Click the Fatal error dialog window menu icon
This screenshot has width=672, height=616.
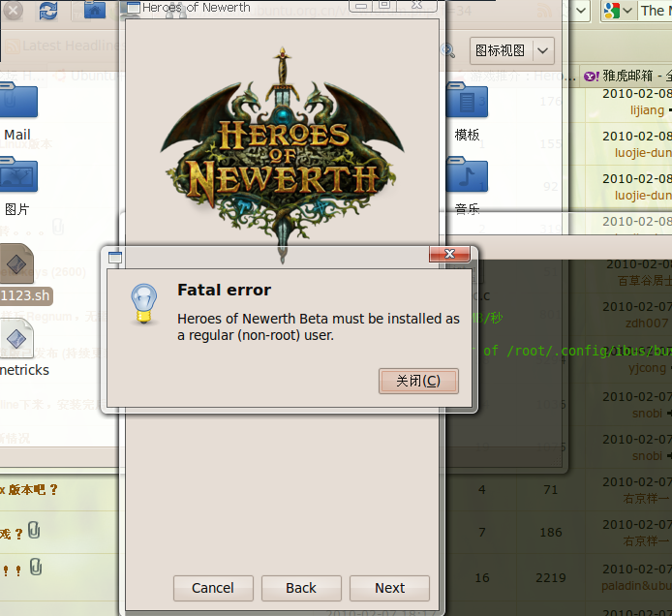(x=115, y=258)
